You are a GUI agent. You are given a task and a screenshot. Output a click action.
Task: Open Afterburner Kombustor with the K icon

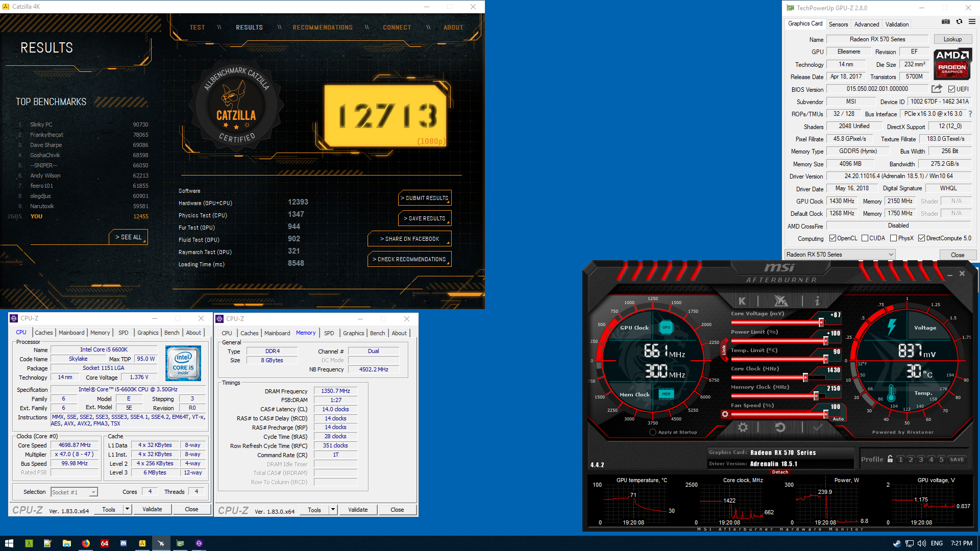click(x=742, y=301)
